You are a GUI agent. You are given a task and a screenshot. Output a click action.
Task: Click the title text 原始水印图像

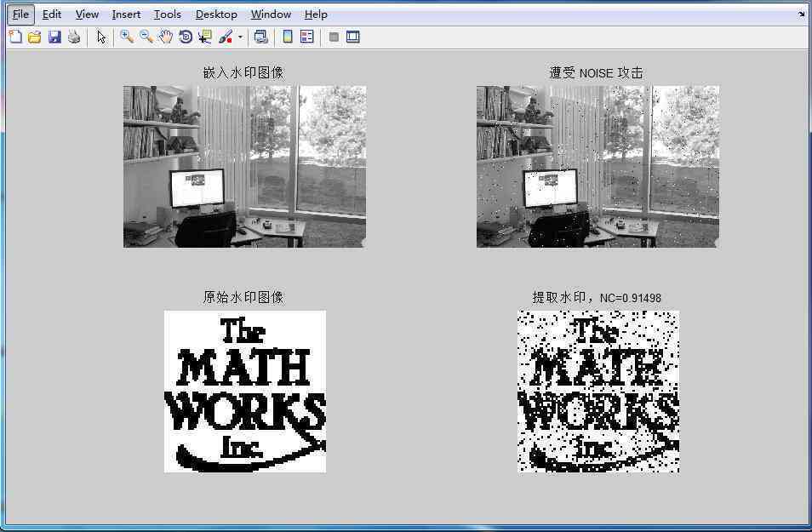[243, 297]
